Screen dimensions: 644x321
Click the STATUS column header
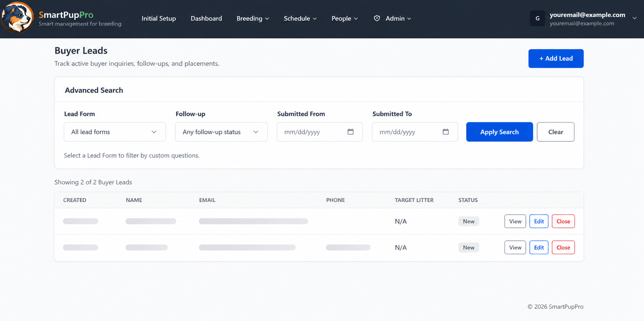pos(468,200)
